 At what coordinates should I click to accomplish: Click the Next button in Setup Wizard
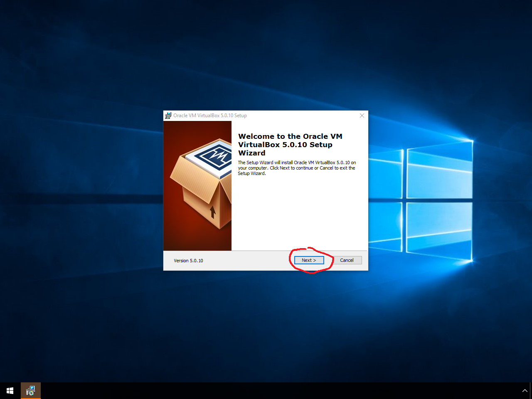point(309,260)
